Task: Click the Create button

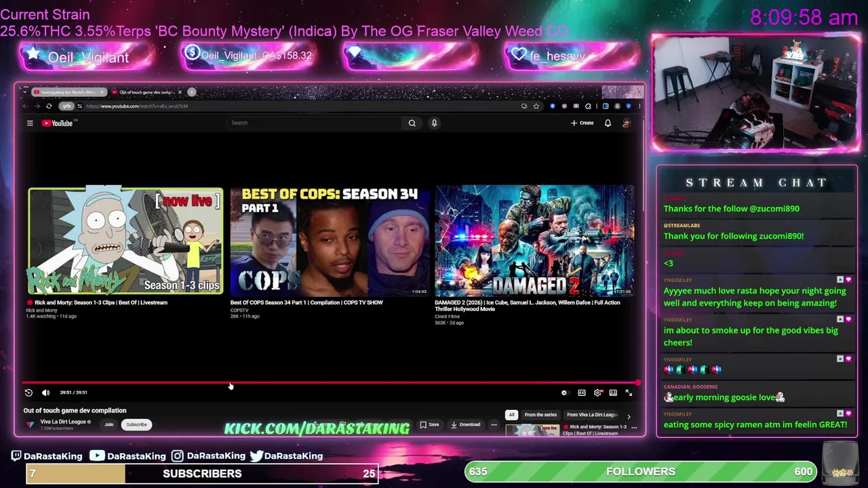Action: (583, 123)
